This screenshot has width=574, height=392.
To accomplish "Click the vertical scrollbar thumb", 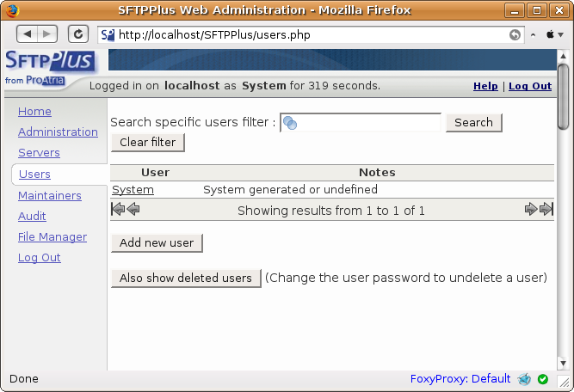I will [563, 96].
